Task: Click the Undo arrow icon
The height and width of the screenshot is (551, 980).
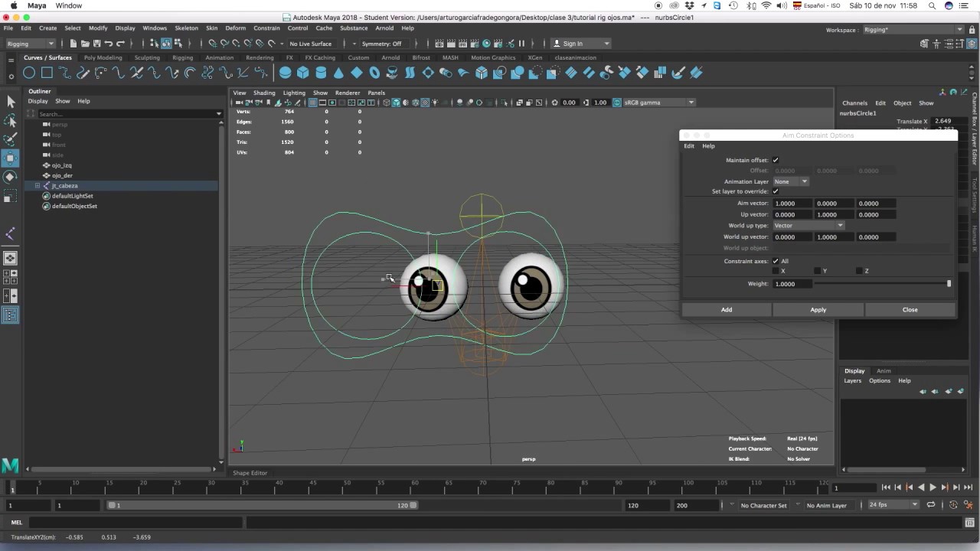Action: click(x=108, y=44)
